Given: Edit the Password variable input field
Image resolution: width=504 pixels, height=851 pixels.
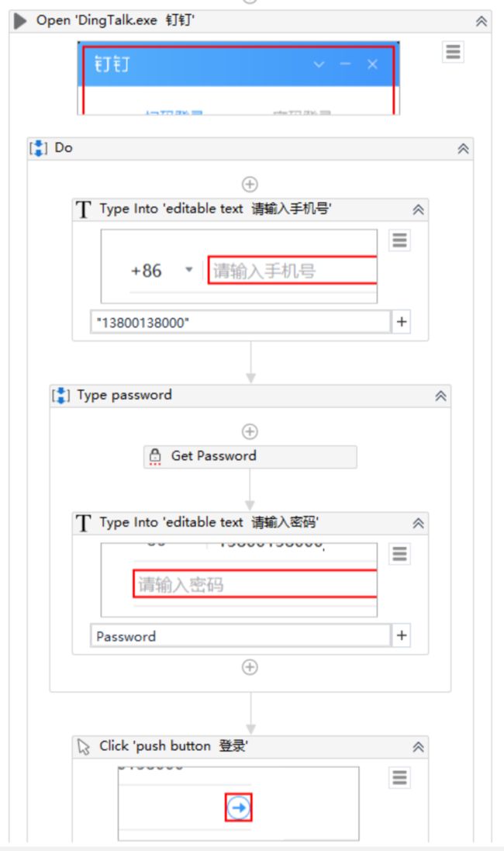Looking at the screenshot, I should click(240, 635).
